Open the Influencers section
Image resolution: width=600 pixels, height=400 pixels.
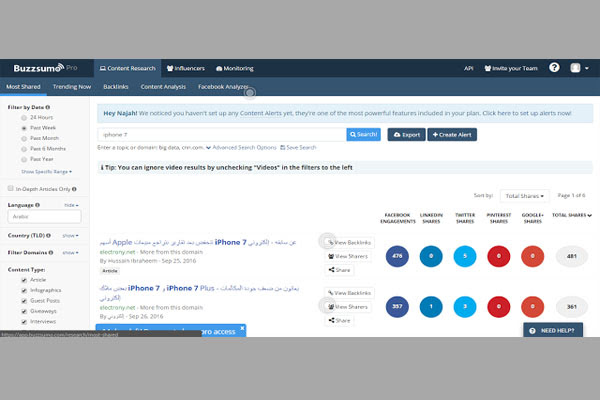tap(186, 68)
